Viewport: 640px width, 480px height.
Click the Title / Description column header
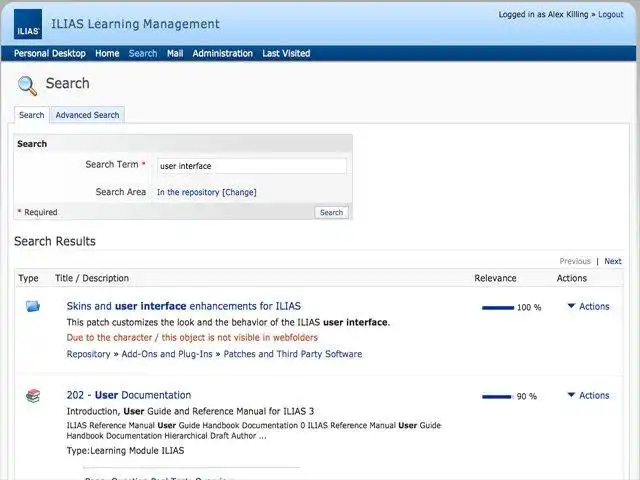point(92,278)
